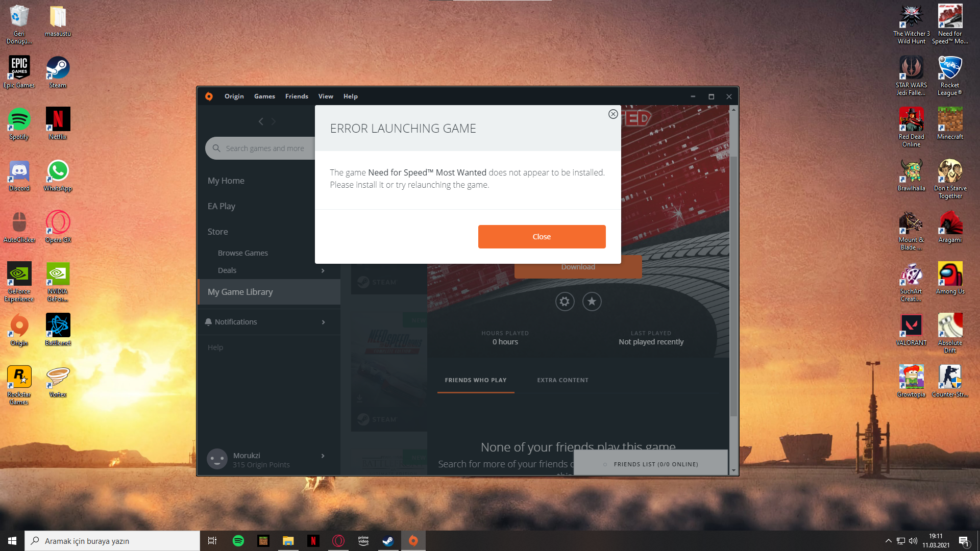Click the Origin logo in the menu bar

209,96
